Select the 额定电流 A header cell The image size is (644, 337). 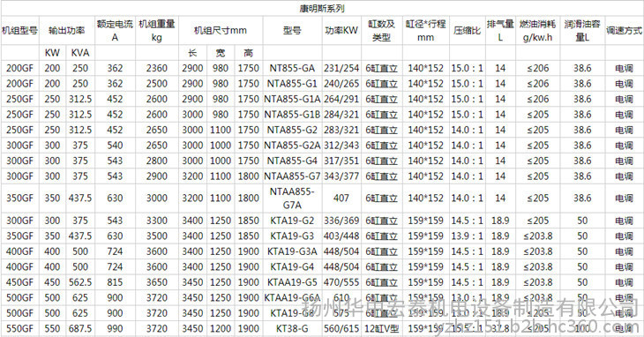pos(115,30)
